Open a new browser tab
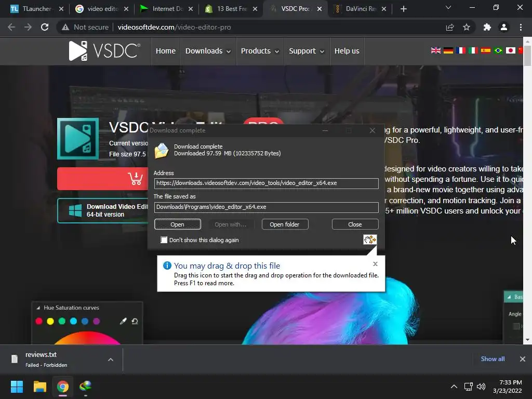The image size is (532, 399). (403, 9)
